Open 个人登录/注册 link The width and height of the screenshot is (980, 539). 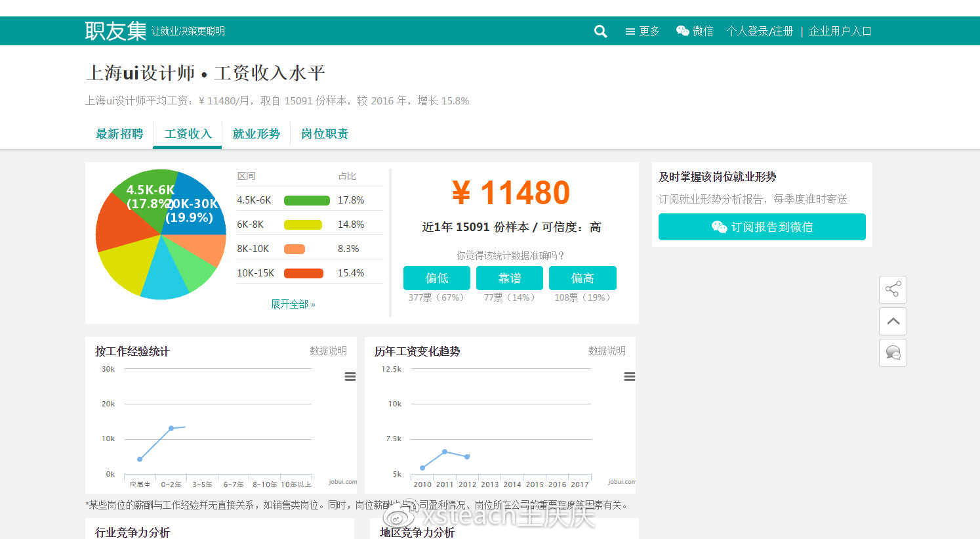[760, 32]
